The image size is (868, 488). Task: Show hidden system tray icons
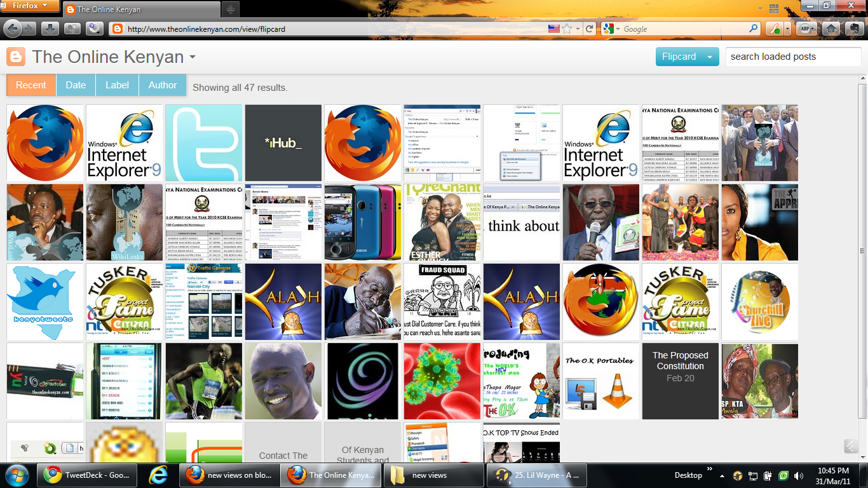(x=722, y=475)
